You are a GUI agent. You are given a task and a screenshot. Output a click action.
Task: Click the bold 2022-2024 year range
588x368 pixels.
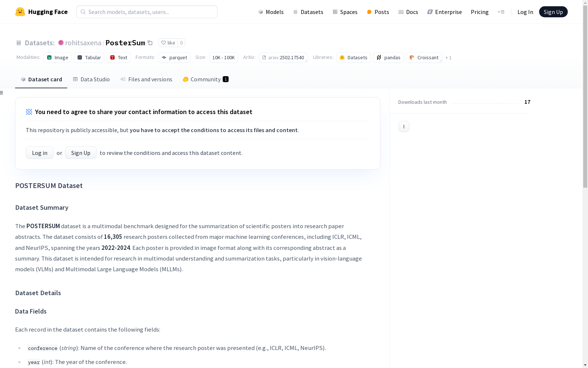point(116,248)
